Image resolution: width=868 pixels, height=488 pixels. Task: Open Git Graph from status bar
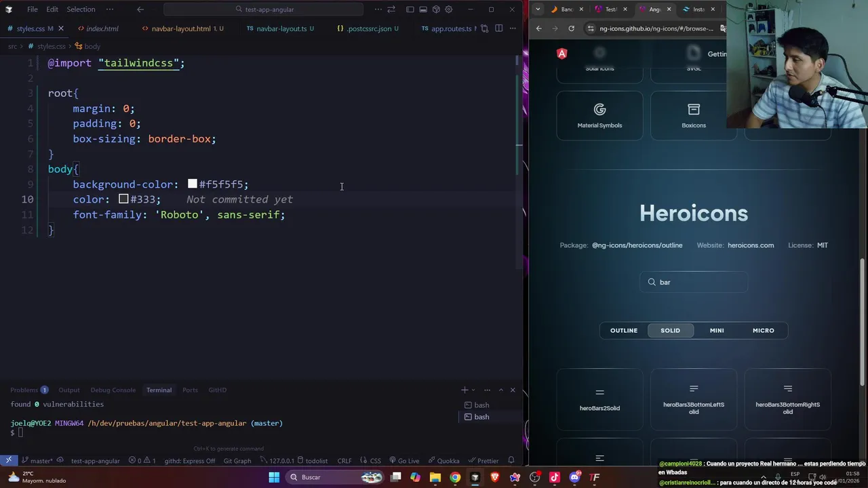point(237,461)
